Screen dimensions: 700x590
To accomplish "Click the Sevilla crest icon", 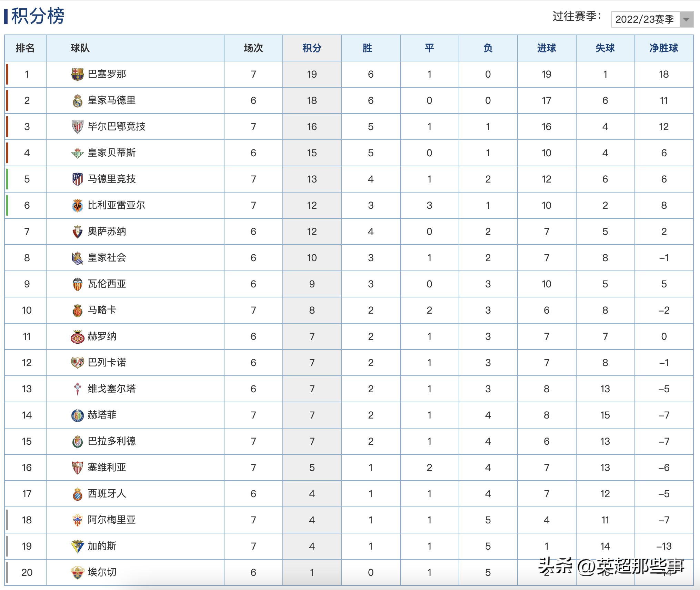I will tap(78, 468).
